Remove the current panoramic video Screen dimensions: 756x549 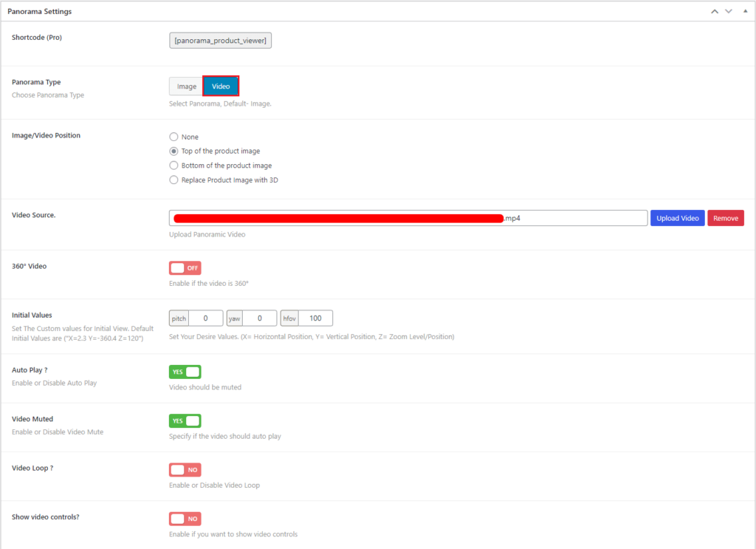point(726,217)
